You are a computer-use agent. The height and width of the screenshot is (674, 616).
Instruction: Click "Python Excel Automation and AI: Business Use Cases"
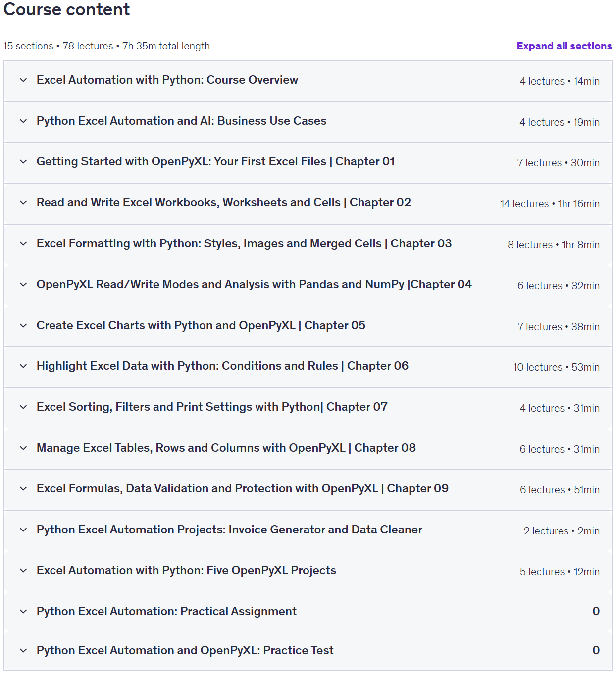[x=181, y=121]
